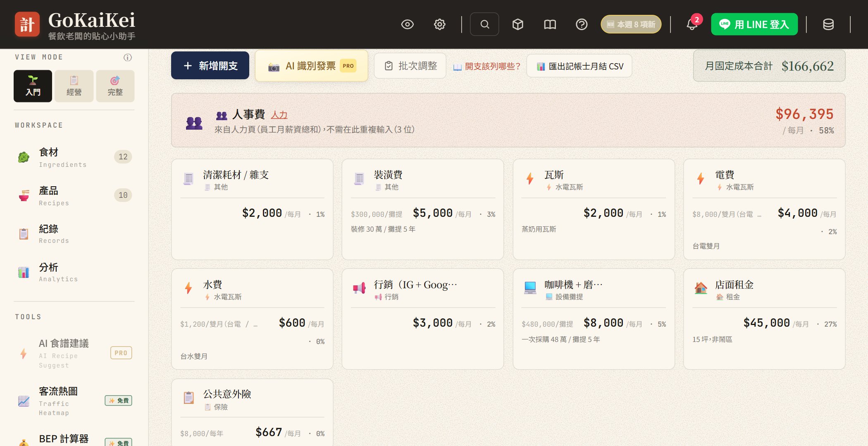Click the 人事費 people icon

(x=194, y=123)
